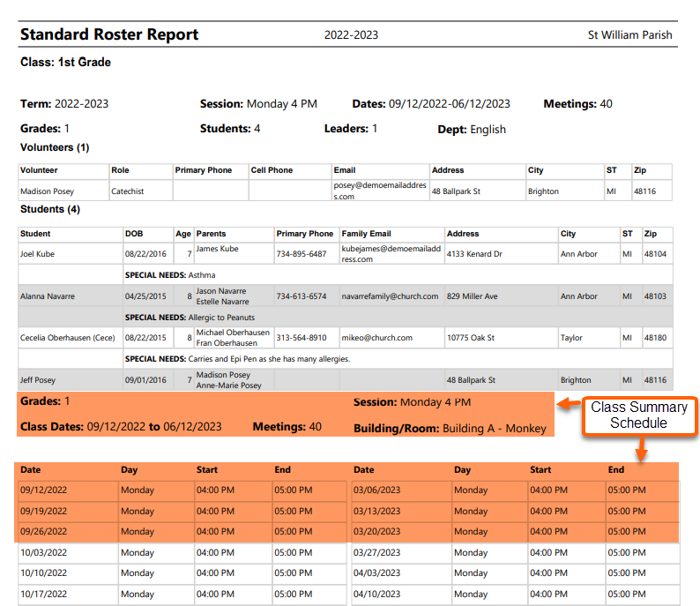Select date of birth 04/25/2015
Viewport: 700px width, 606px height.
(x=145, y=296)
